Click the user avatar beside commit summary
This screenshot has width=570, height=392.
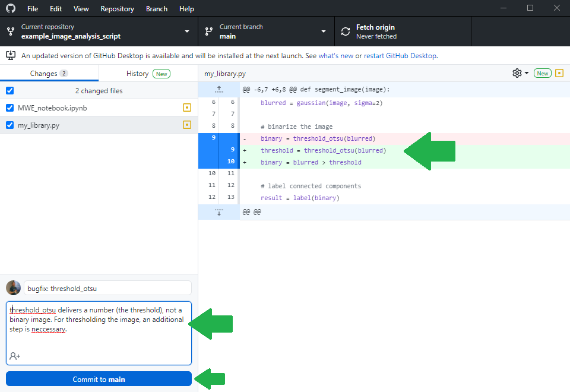(x=13, y=288)
